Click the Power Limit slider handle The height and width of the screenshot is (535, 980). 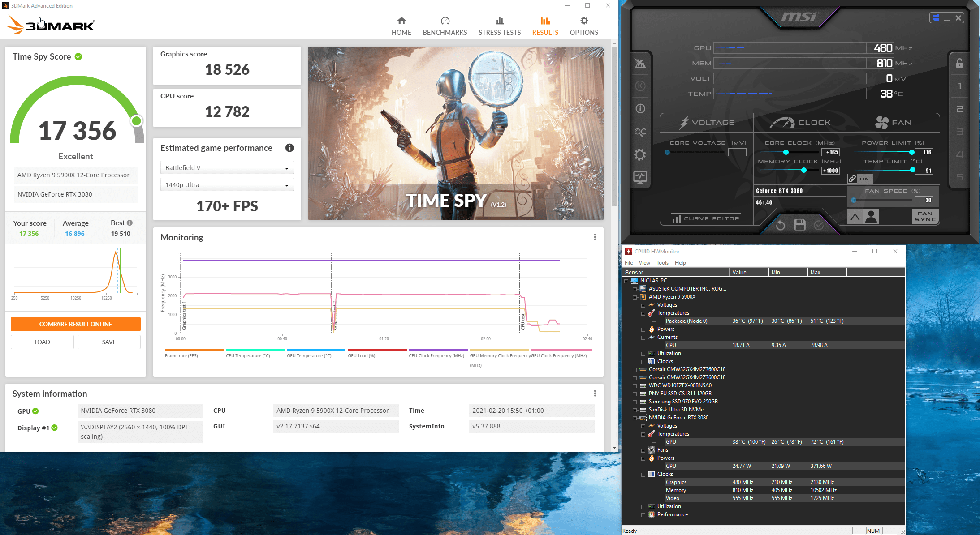912,152
